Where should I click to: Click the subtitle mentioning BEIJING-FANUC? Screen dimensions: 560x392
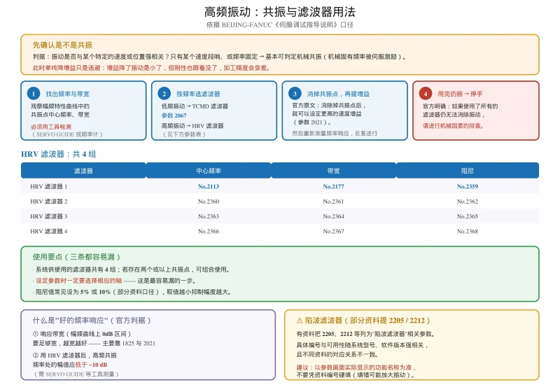point(279,24)
